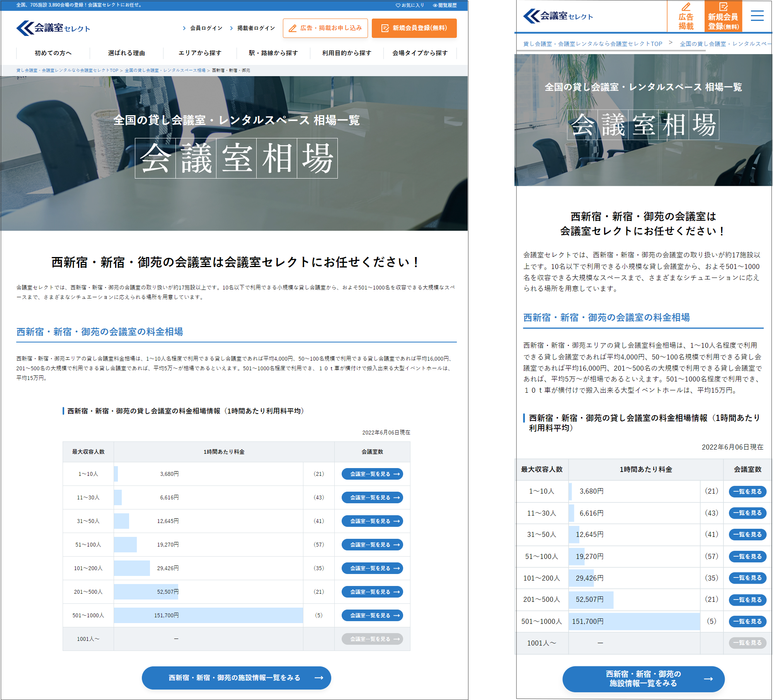The image size is (773, 700).
Task: Click the desktop 会議室セレクト logo
Action: coord(53,28)
